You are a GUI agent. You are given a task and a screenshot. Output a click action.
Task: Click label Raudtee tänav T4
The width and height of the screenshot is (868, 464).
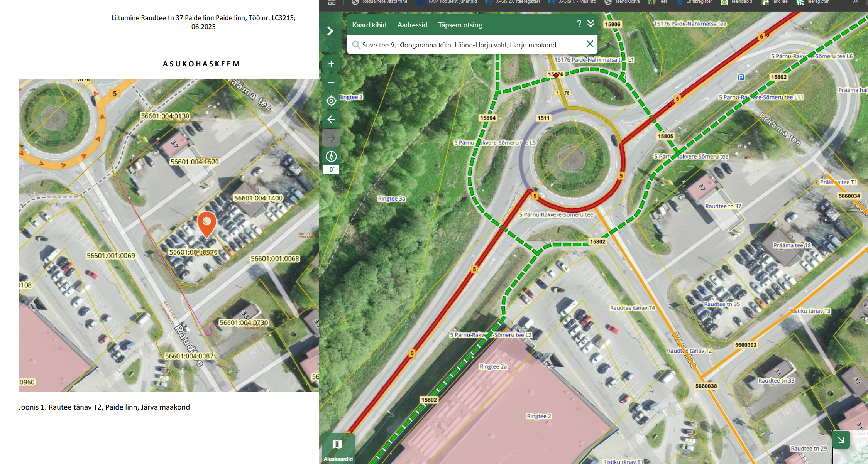(x=632, y=308)
